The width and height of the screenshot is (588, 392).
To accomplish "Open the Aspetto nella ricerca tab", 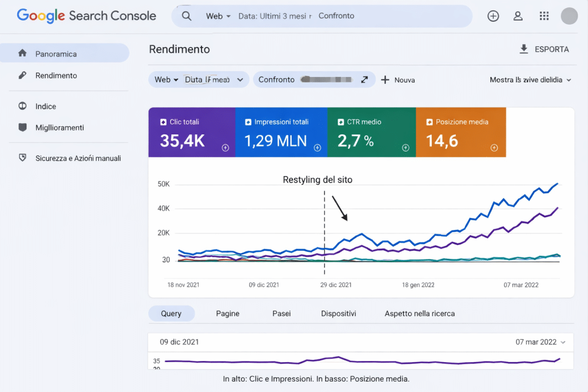I will (x=420, y=314).
